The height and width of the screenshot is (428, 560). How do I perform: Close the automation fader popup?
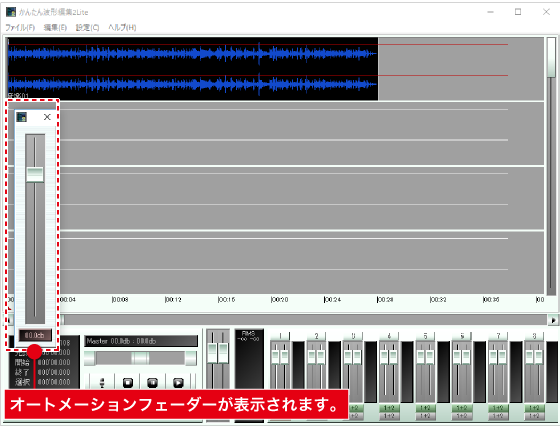[47, 117]
